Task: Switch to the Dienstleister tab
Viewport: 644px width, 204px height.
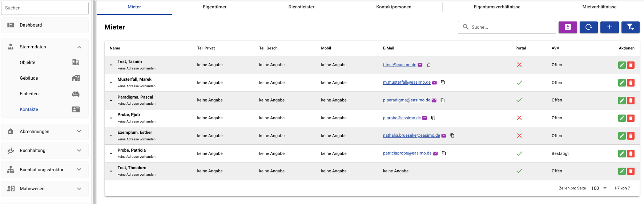Action: [301, 7]
